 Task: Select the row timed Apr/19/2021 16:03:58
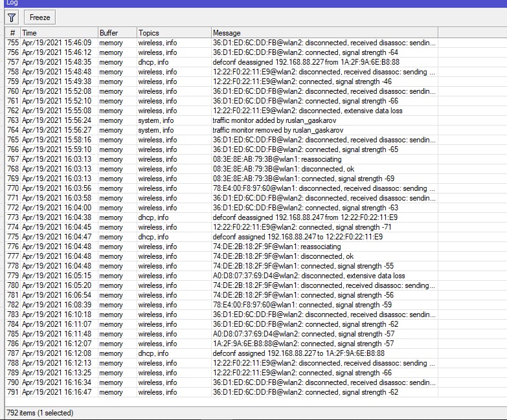[x=221, y=198]
